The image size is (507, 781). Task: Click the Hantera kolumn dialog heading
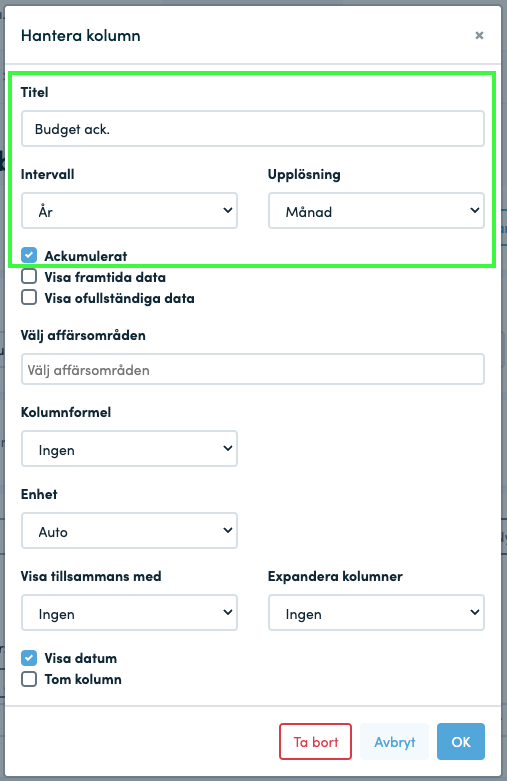click(81, 35)
